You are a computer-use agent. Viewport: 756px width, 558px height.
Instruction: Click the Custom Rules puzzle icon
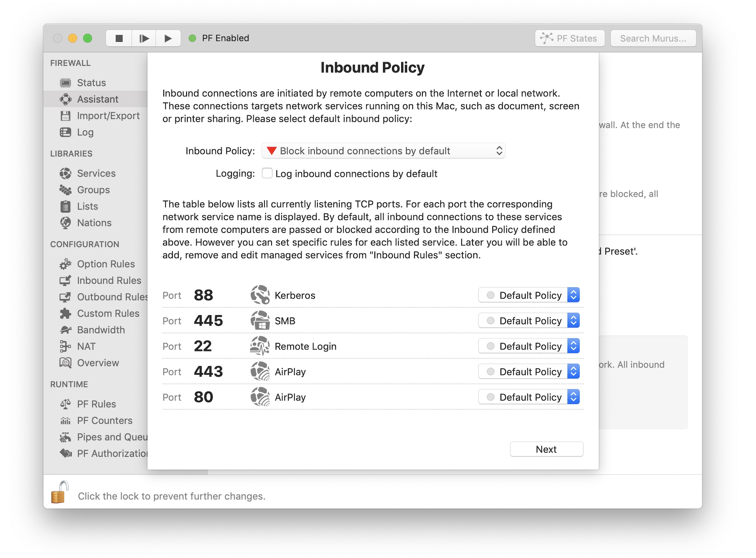(65, 314)
